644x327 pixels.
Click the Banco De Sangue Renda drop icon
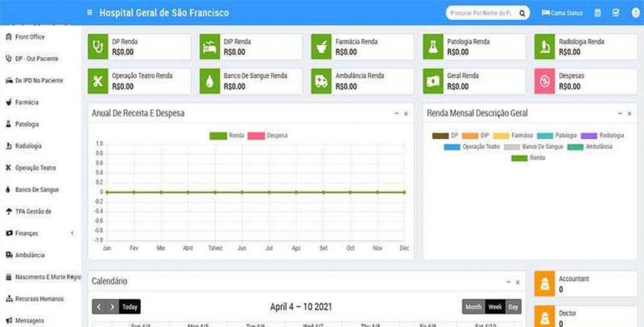(210, 81)
